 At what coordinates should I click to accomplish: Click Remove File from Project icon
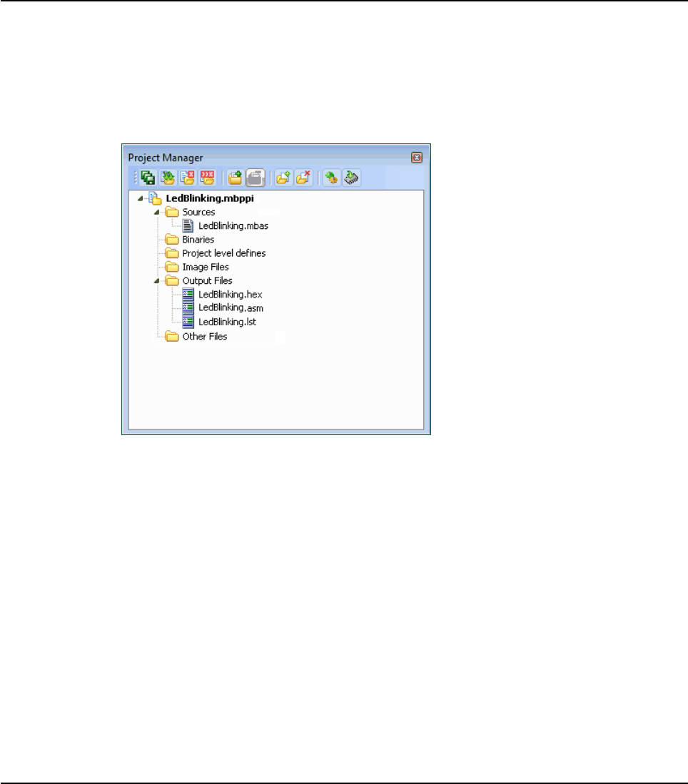[x=303, y=178]
